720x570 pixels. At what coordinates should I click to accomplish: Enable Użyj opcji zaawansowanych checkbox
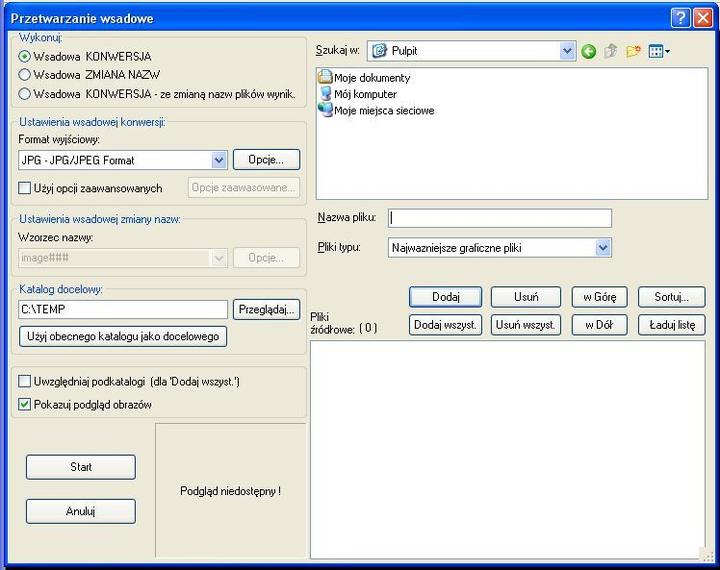(x=26, y=188)
